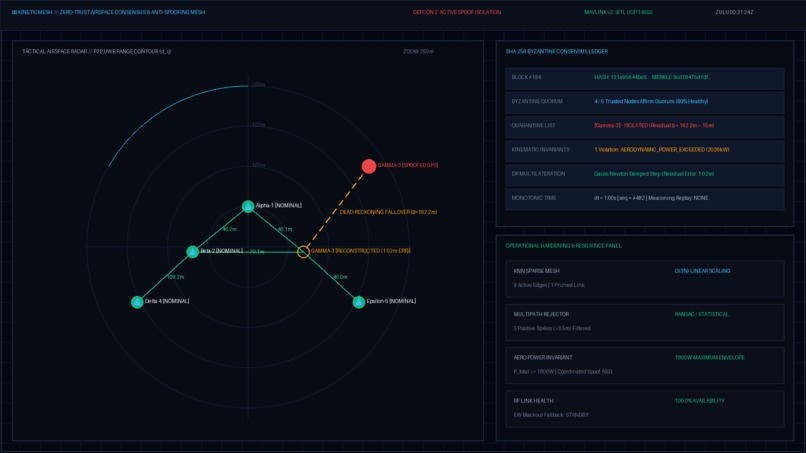The width and height of the screenshot is (806, 453).
Task: Click the 46.0m edge distance label
Action: [x=340, y=277]
